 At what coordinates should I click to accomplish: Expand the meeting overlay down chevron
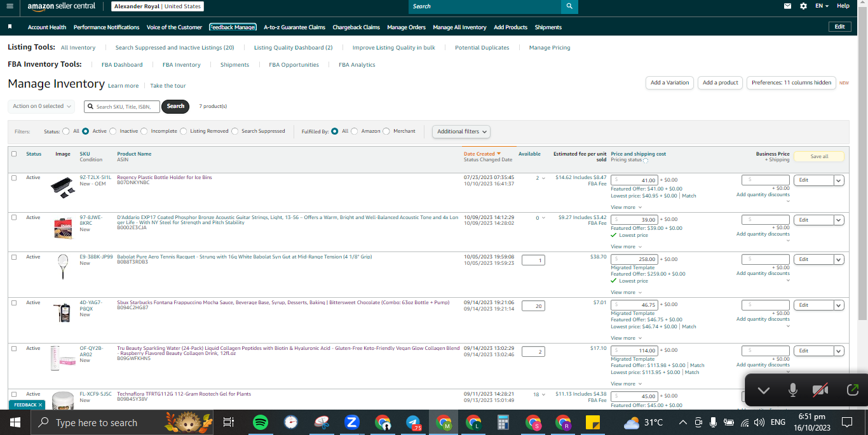763,390
